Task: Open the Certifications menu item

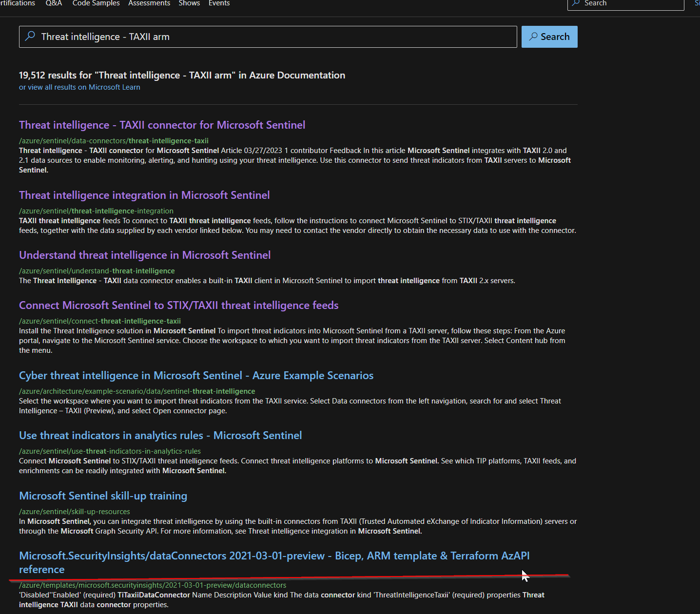Action: 18,3
